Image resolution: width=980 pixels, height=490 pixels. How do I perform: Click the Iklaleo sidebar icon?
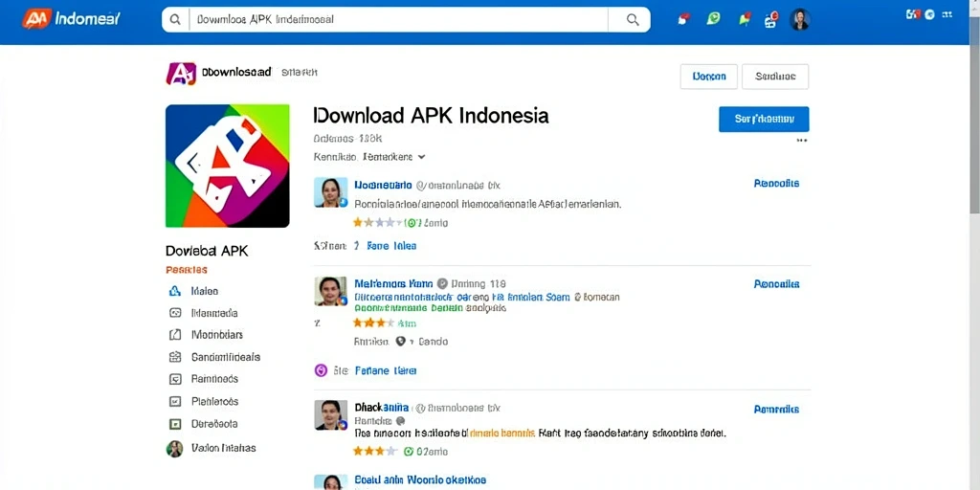point(175,291)
